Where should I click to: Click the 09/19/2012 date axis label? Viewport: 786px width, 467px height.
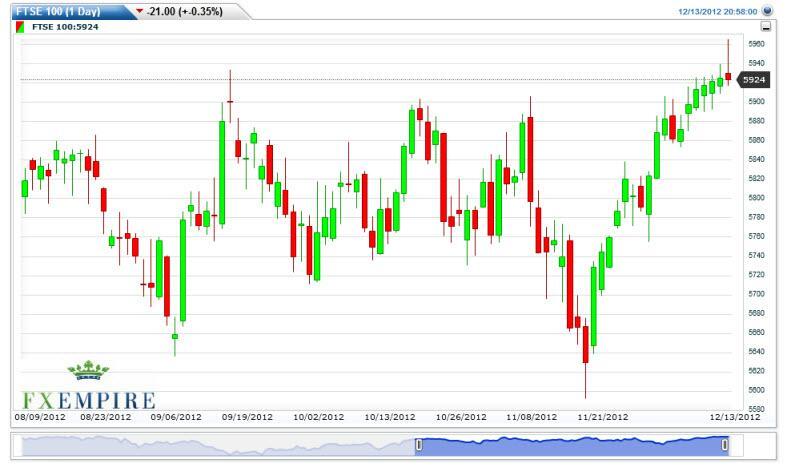click(248, 417)
